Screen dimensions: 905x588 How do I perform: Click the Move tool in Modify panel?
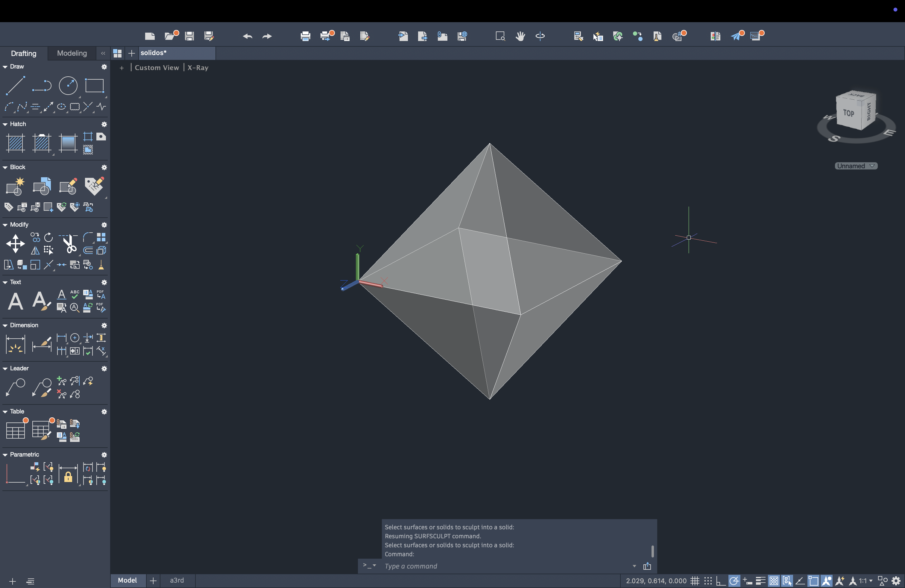click(15, 244)
